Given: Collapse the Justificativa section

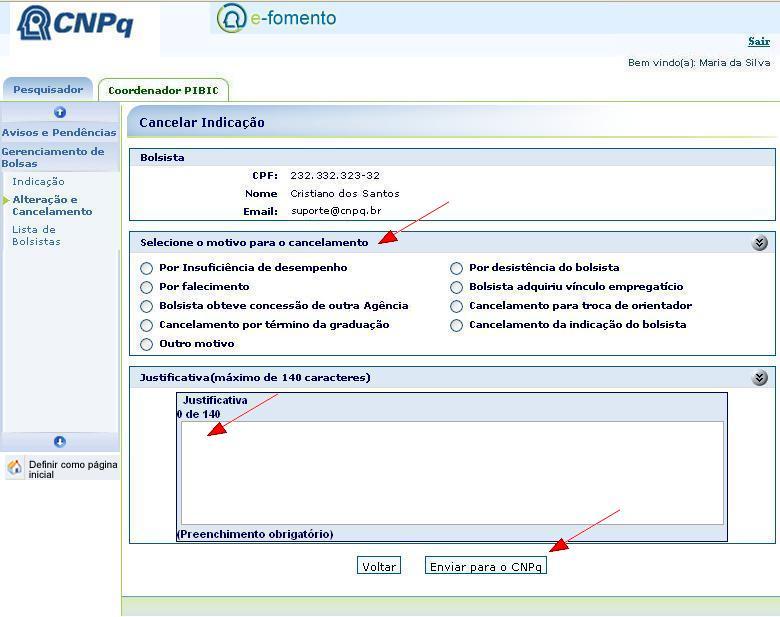Looking at the screenshot, I should coord(760,378).
